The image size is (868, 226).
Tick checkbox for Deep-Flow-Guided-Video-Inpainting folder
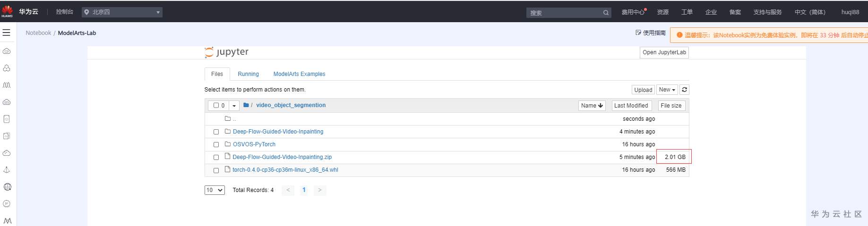[216, 132]
